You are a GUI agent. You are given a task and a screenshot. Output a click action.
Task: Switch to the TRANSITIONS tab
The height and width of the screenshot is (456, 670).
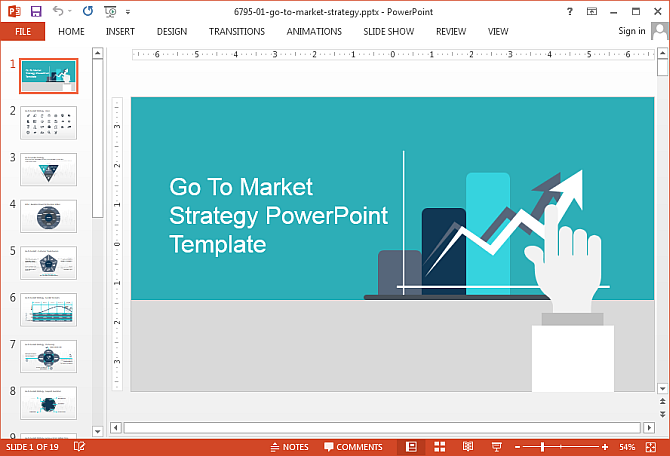pos(237,32)
